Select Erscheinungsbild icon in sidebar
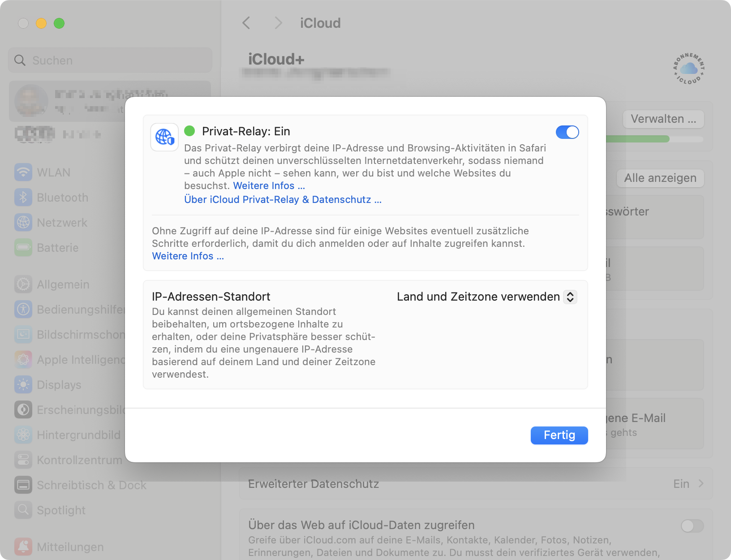This screenshot has width=731, height=560. [x=23, y=409]
